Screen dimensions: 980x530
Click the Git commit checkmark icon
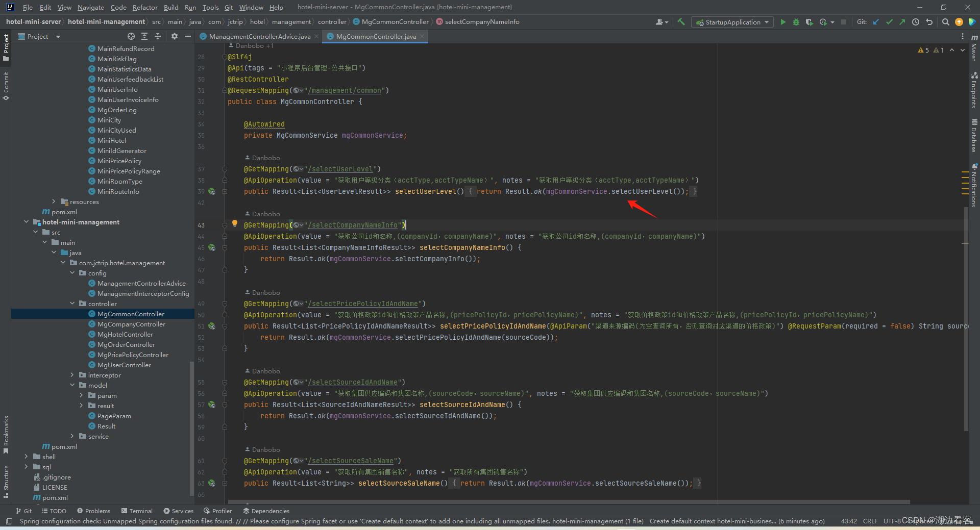point(889,22)
